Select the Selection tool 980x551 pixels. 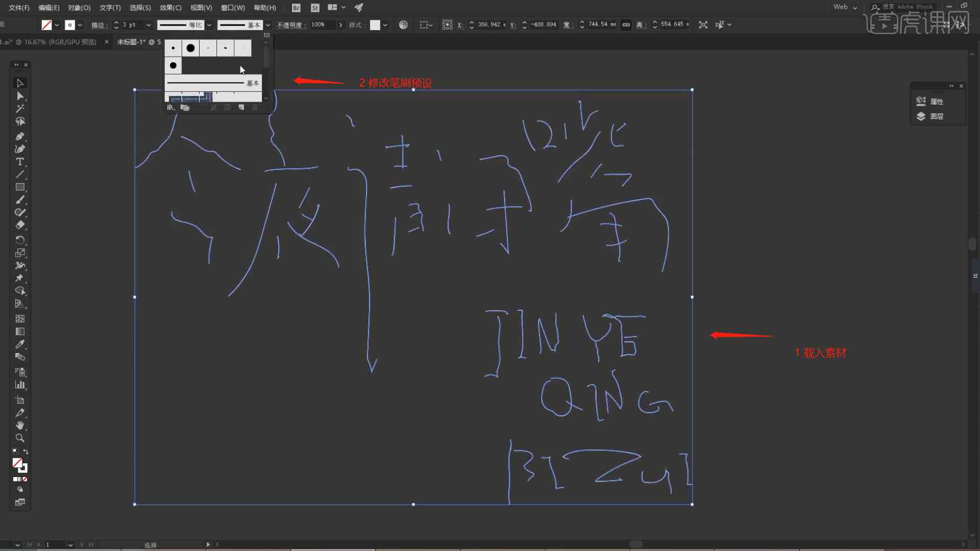tap(19, 82)
